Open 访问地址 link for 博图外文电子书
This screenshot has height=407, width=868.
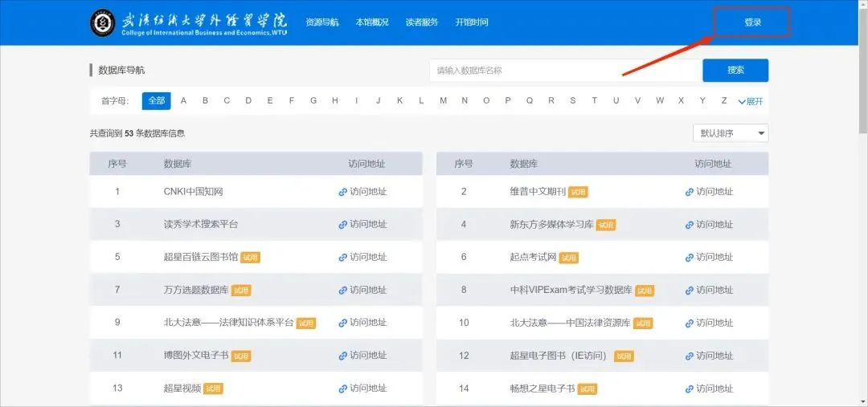coord(362,355)
